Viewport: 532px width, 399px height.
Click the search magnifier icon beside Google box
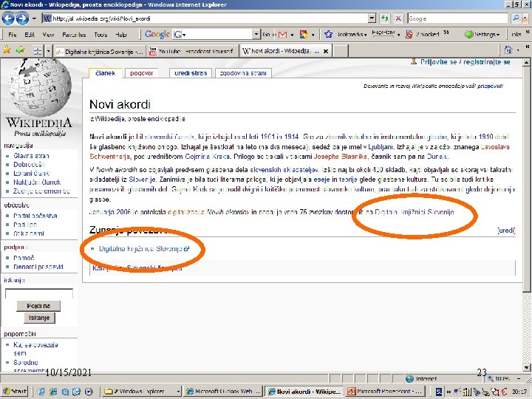point(516,18)
